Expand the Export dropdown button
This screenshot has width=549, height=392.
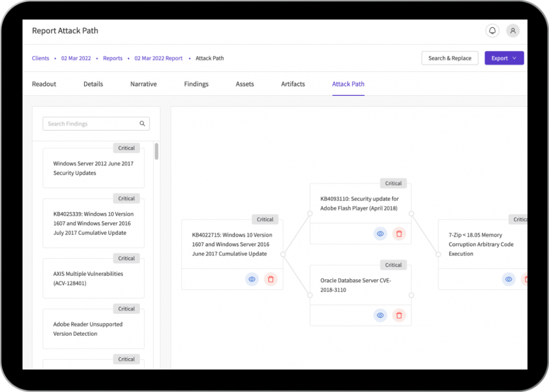coord(504,58)
